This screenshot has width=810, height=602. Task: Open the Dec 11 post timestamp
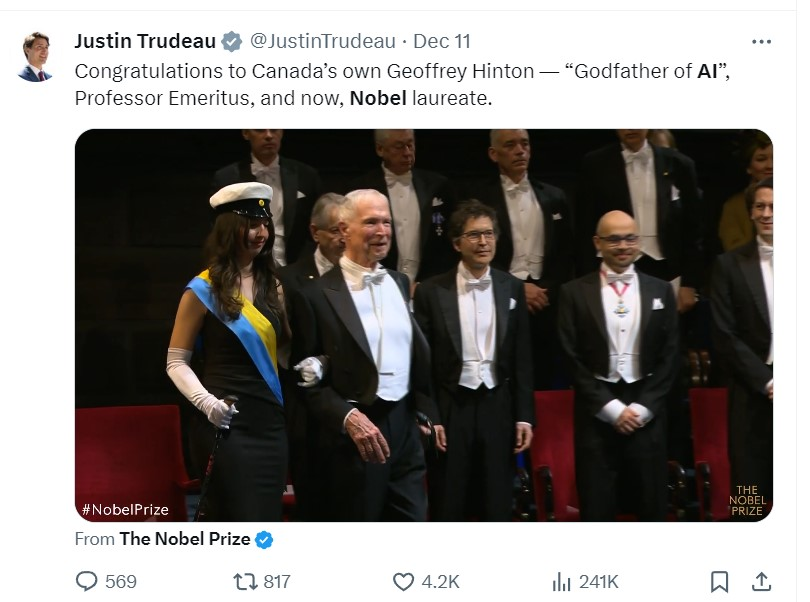click(x=442, y=41)
